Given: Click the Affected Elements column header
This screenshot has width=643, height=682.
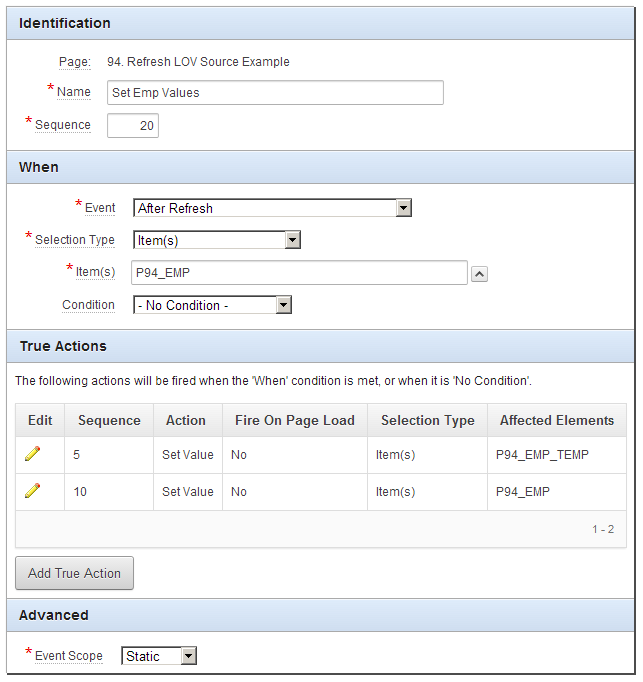Looking at the screenshot, I should pyautogui.click(x=556, y=420).
